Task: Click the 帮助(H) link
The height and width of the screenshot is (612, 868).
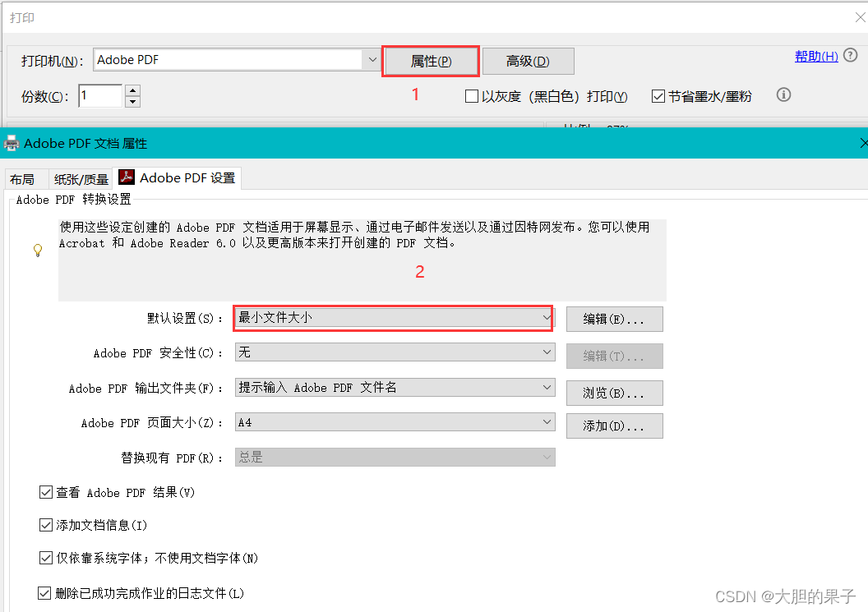Action: point(816,56)
